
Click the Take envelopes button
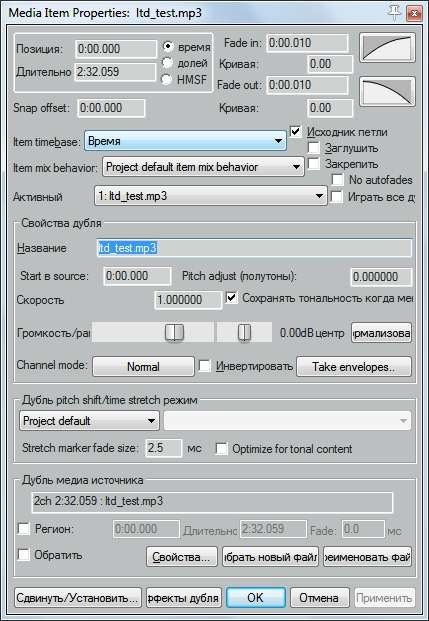(x=354, y=367)
